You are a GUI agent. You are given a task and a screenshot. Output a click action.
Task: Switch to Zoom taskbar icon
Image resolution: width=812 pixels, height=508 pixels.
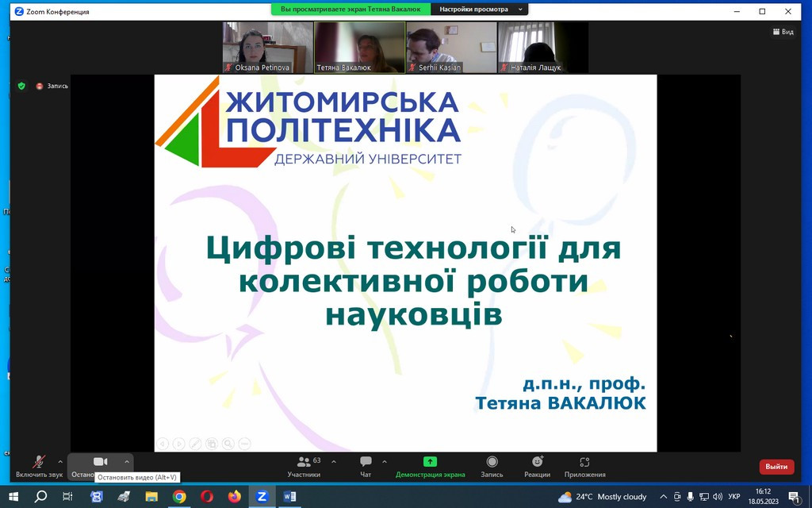(262, 497)
